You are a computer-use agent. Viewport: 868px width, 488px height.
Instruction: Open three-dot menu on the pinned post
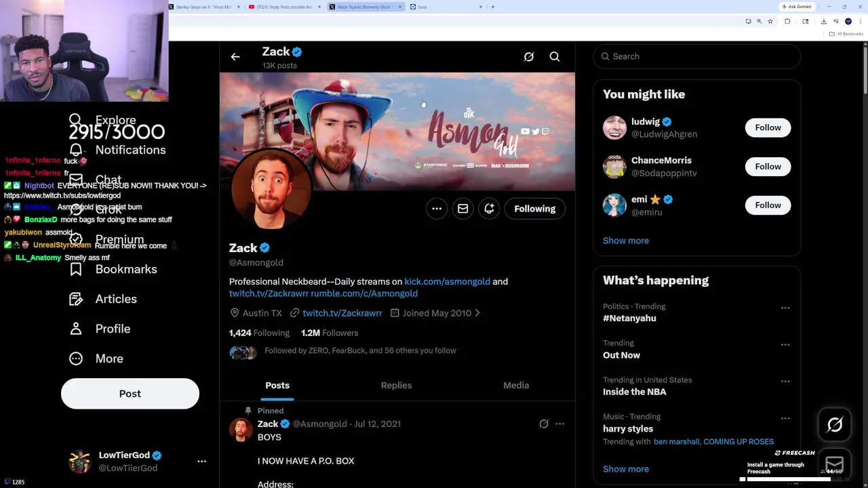tap(559, 424)
